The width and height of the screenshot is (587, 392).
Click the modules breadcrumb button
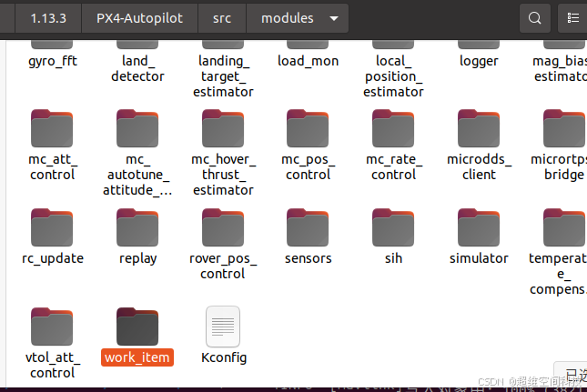coord(288,18)
